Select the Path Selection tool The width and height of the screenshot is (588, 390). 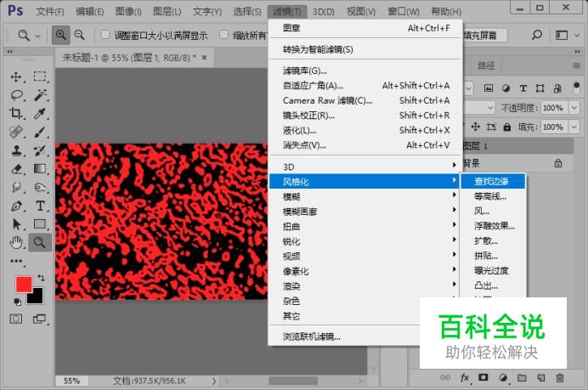tap(16, 224)
